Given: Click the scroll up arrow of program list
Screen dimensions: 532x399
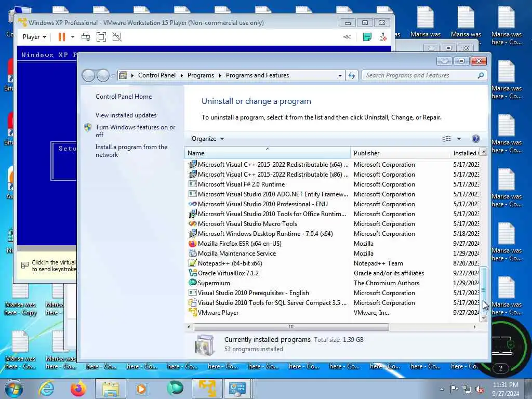Looking at the screenshot, I should [x=484, y=152].
